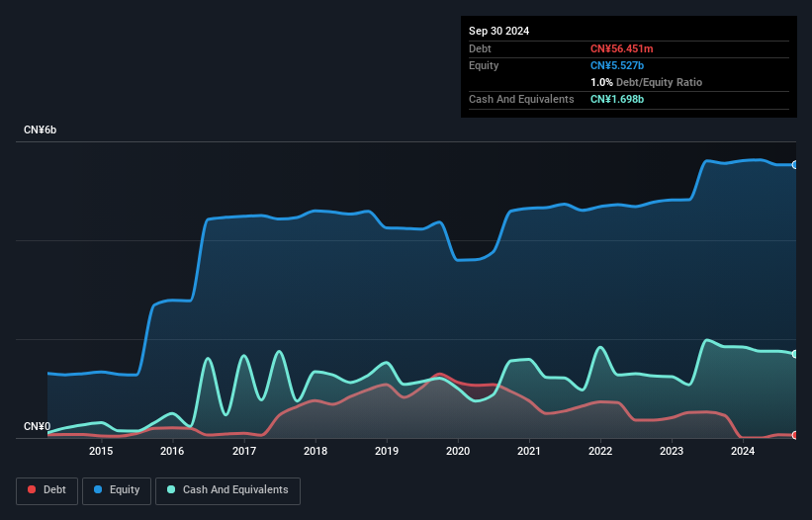Image resolution: width=812 pixels, height=520 pixels.
Task: Toggle Cash And Equivalents legend button
Action: tap(227, 490)
